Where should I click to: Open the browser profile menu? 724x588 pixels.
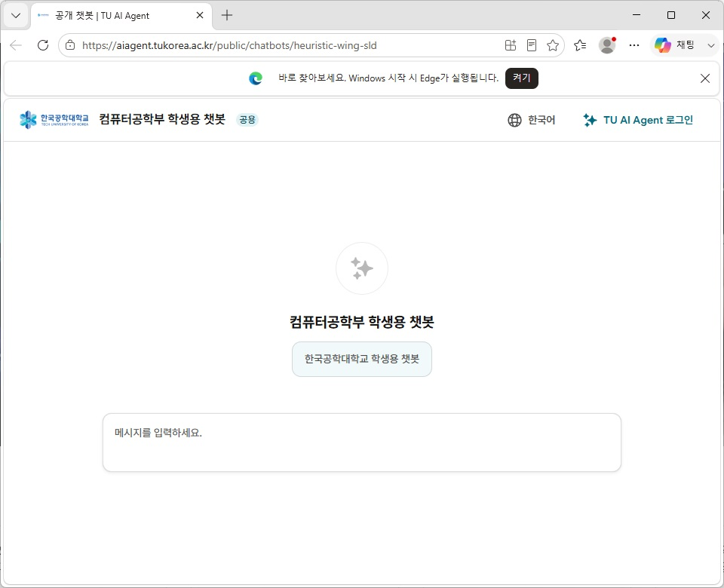[607, 45]
